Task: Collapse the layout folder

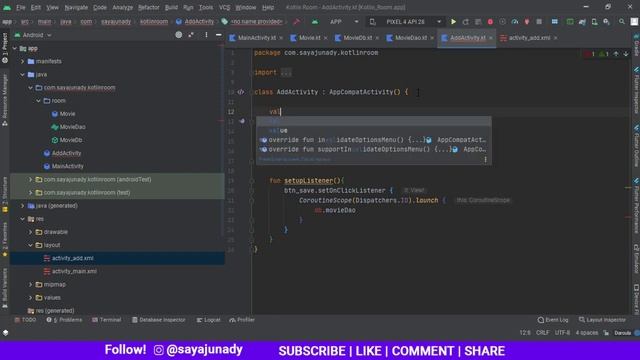Action: [31, 245]
